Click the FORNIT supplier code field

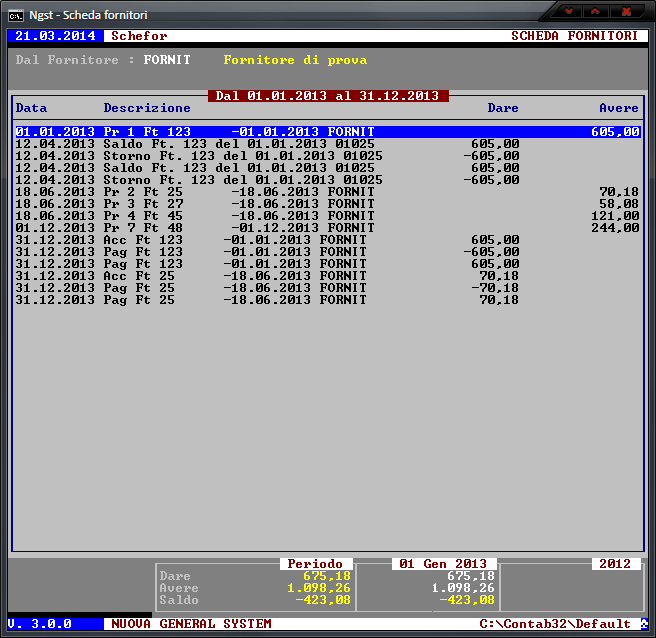click(x=167, y=60)
